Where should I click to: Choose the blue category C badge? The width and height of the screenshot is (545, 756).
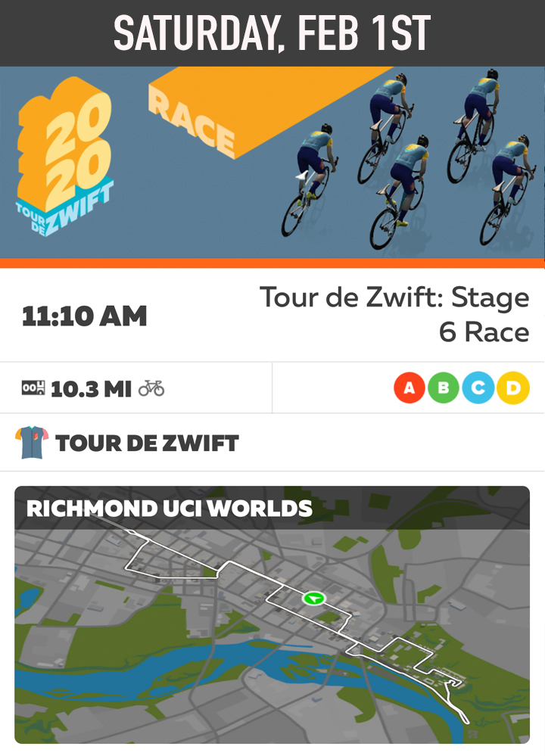[478, 388]
